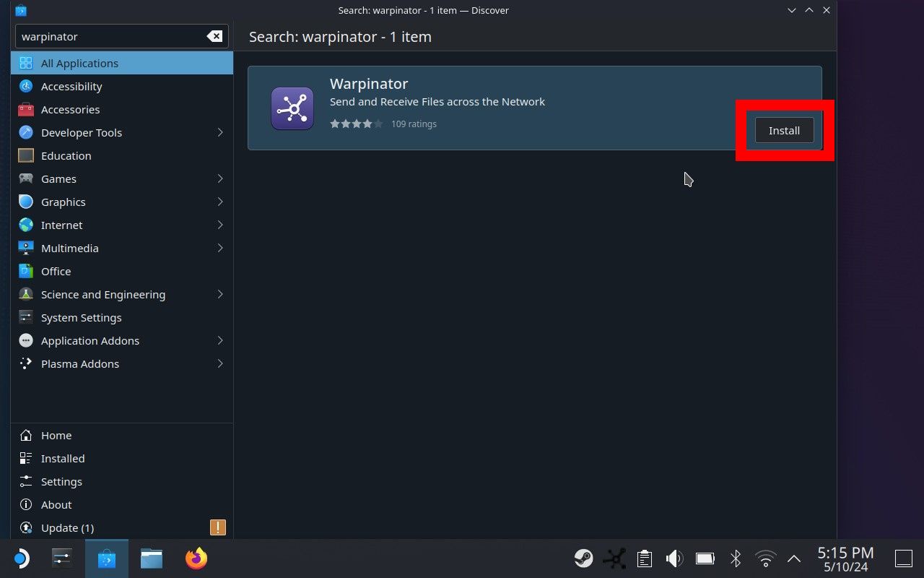Open the Accessories category

point(122,109)
